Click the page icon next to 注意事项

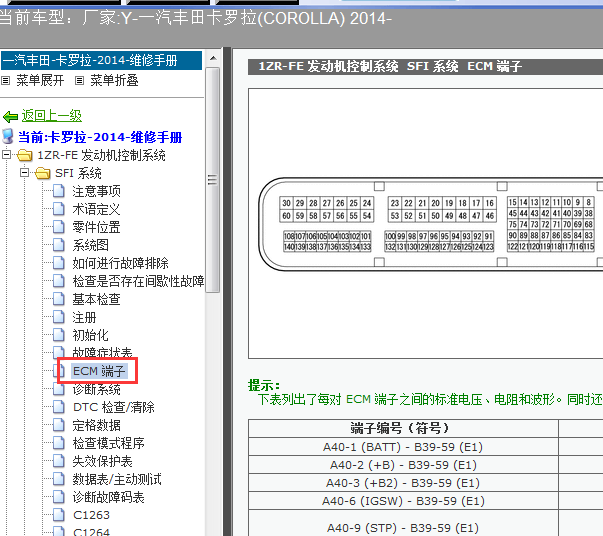point(58,191)
